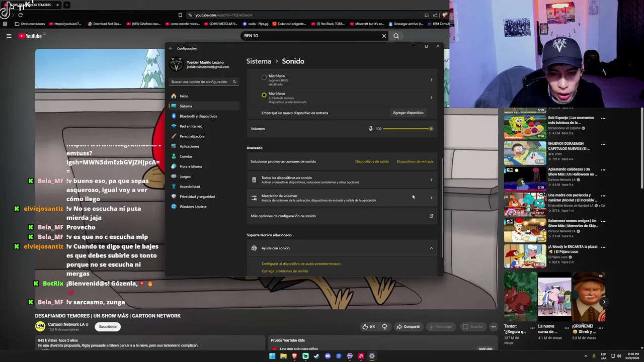Collapse the Ayuda con sonido section
Viewport: 644px width, 362px height.
(431, 248)
